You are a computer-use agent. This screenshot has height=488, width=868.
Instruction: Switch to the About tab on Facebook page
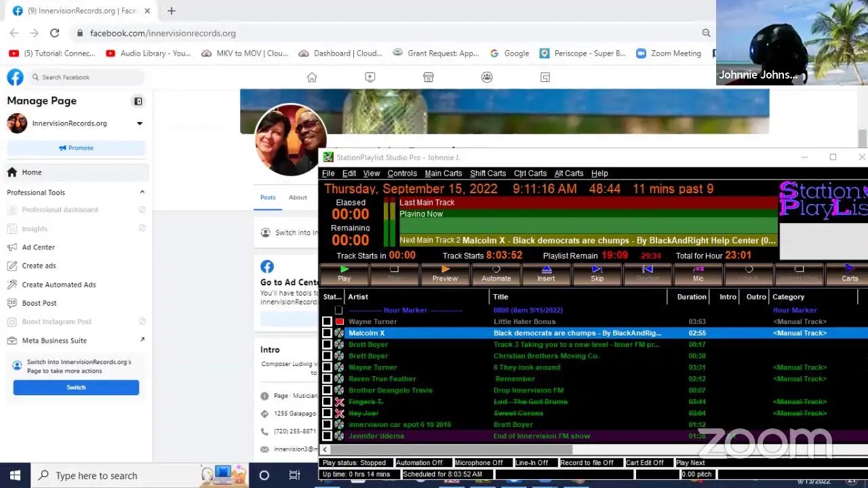click(x=298, y=197)
